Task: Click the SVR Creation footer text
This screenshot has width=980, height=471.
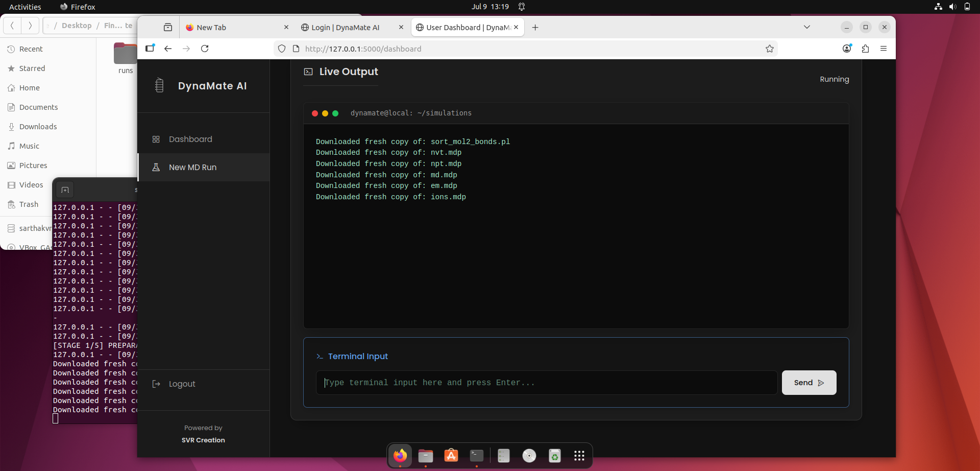Action: click(203, 440)
